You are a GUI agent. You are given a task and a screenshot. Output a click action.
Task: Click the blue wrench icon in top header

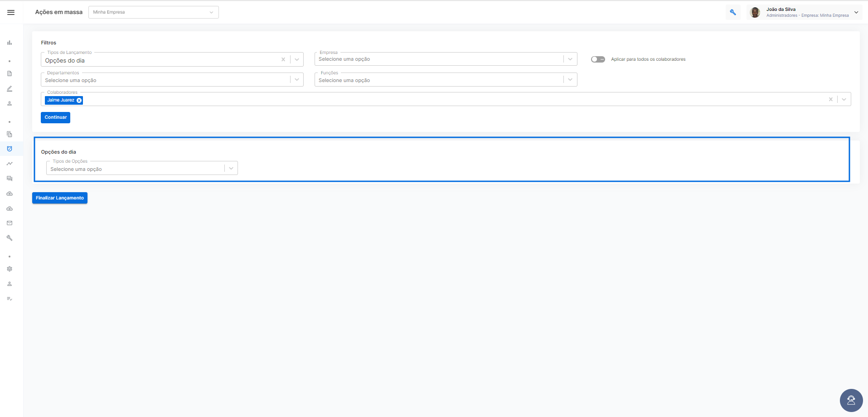click(x=733, y=12)
